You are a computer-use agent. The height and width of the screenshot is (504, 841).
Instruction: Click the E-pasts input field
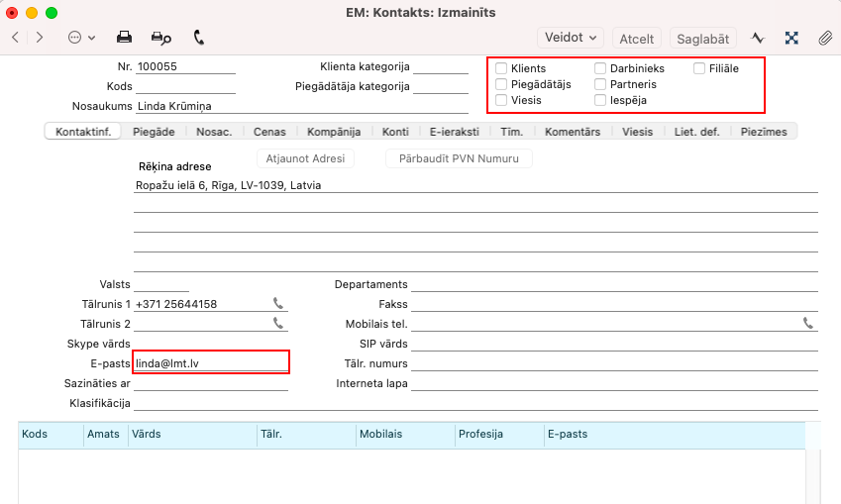210,363
